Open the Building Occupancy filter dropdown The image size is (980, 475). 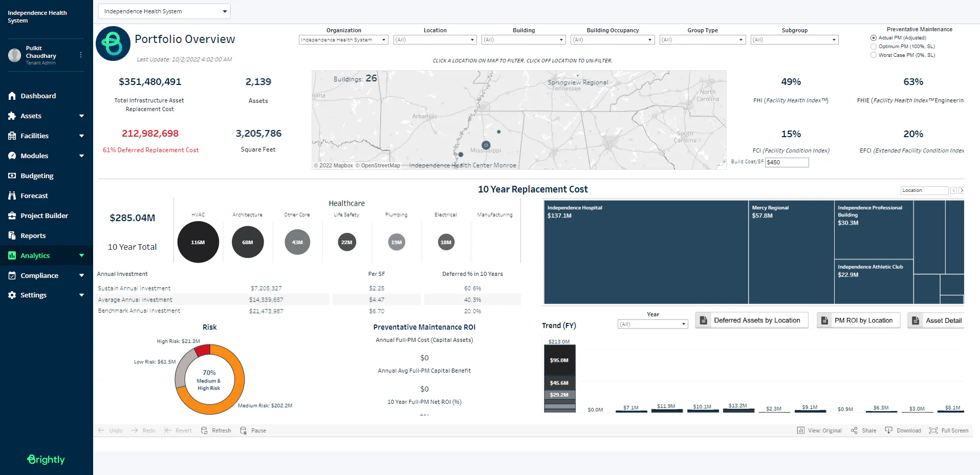(x=613, y=39)
